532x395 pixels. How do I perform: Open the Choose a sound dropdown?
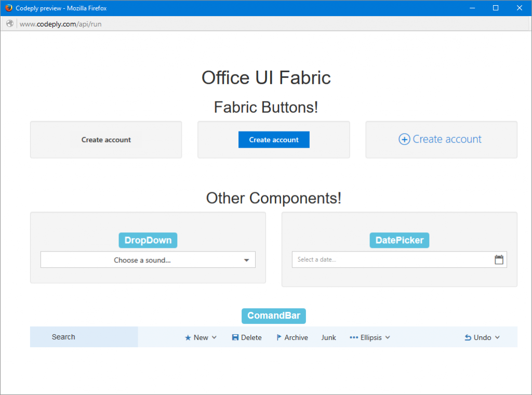pos(148,259)
